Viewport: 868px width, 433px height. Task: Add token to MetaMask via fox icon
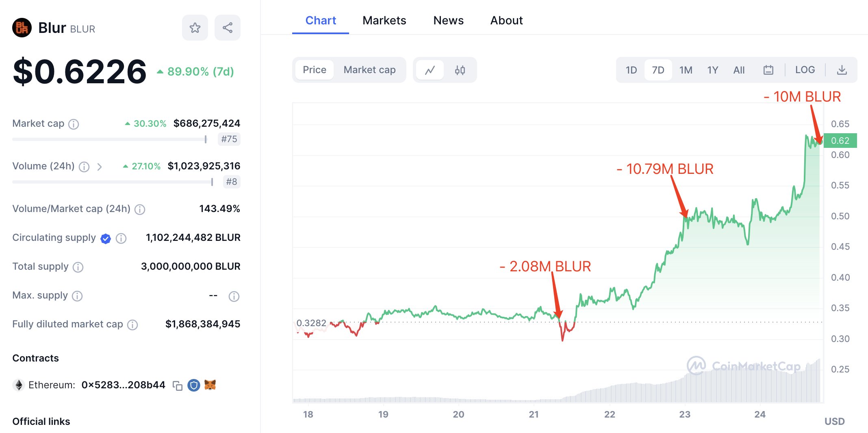tap(210, 385)
